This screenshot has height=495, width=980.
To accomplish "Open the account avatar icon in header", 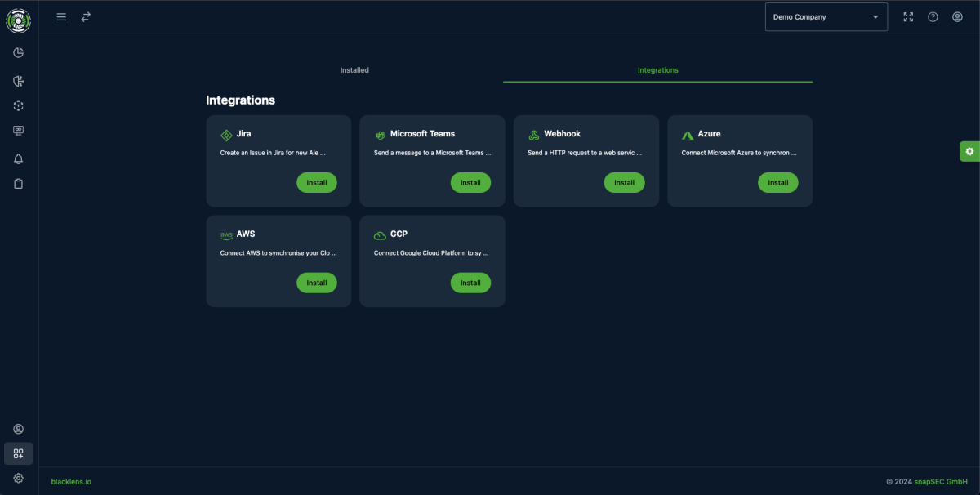I will tap(957, 17).
